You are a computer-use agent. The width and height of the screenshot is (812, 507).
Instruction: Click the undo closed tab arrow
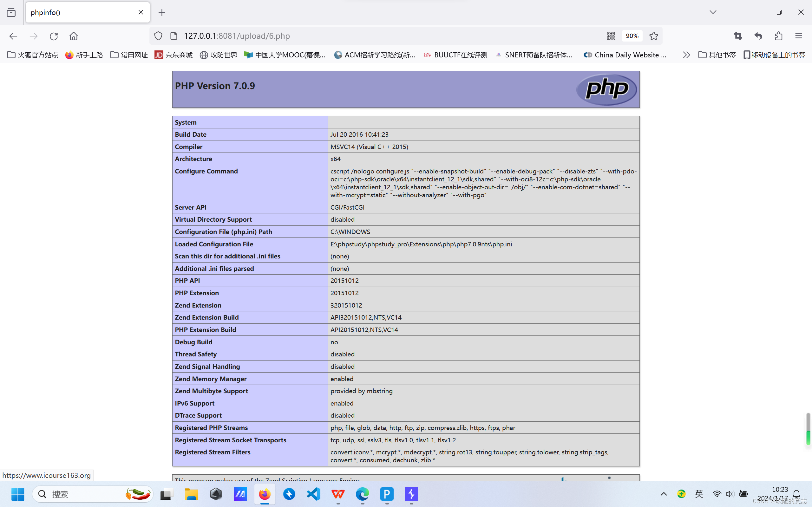758,36
